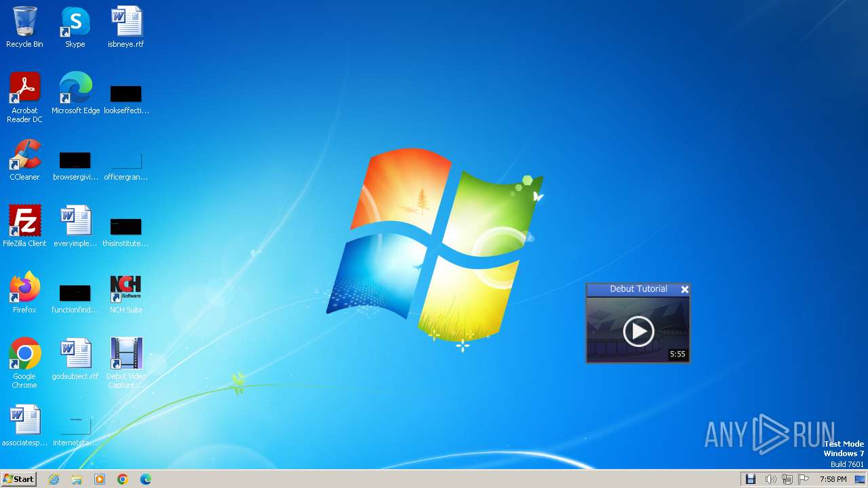This screenshot has height=488, width=868.
Task: Open Debut Video Capture shortcut
Action: (x=126, y=363)
